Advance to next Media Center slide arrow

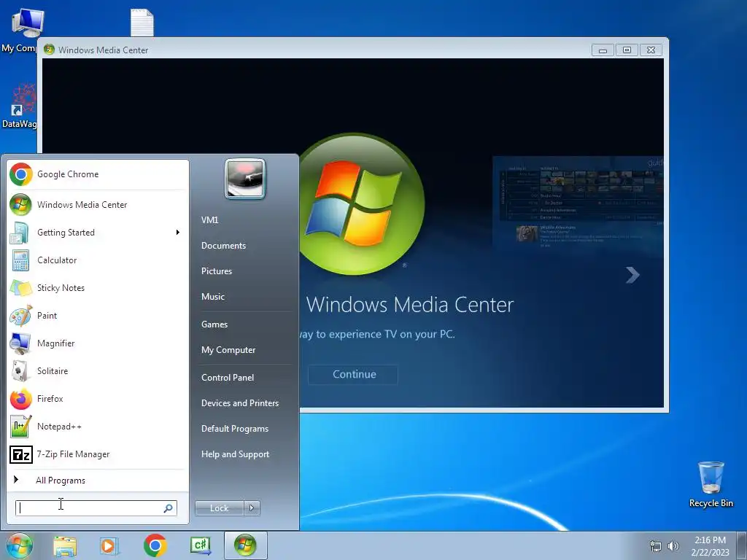coord(632,275)
